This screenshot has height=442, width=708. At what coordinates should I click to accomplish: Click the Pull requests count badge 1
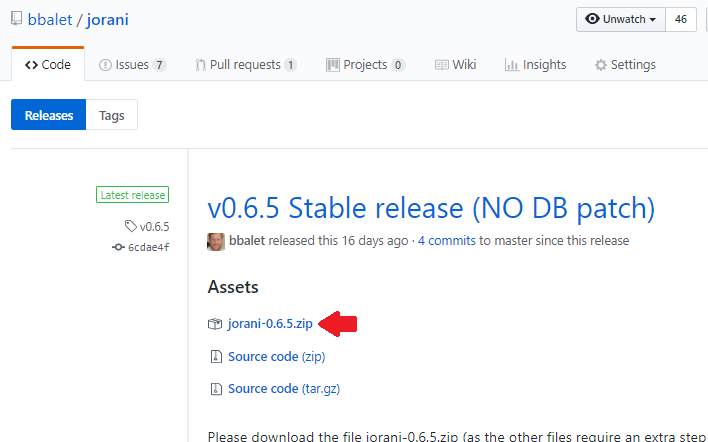pyautogui.click(x=291, y=65)
